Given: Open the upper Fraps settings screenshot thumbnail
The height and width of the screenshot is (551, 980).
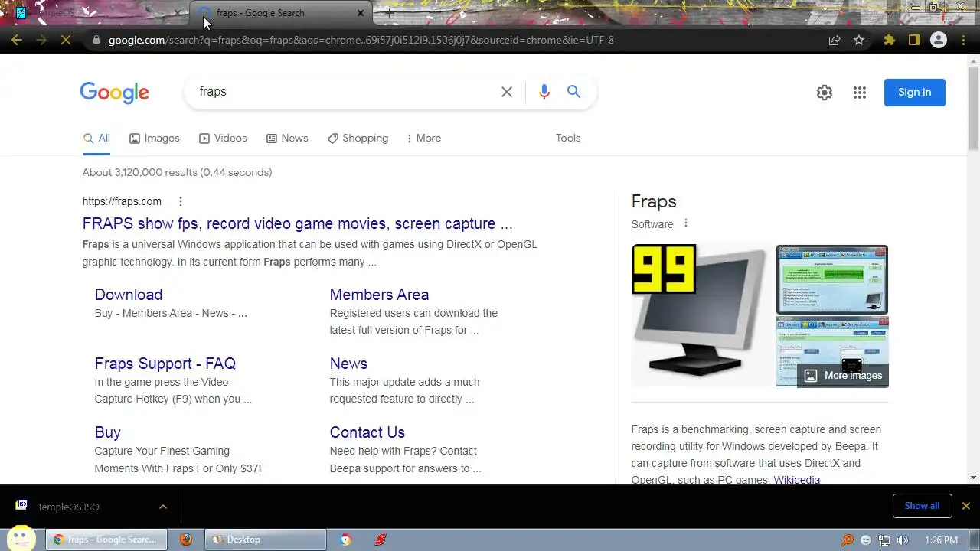Looking at the screenshot, I should point(832,279).
